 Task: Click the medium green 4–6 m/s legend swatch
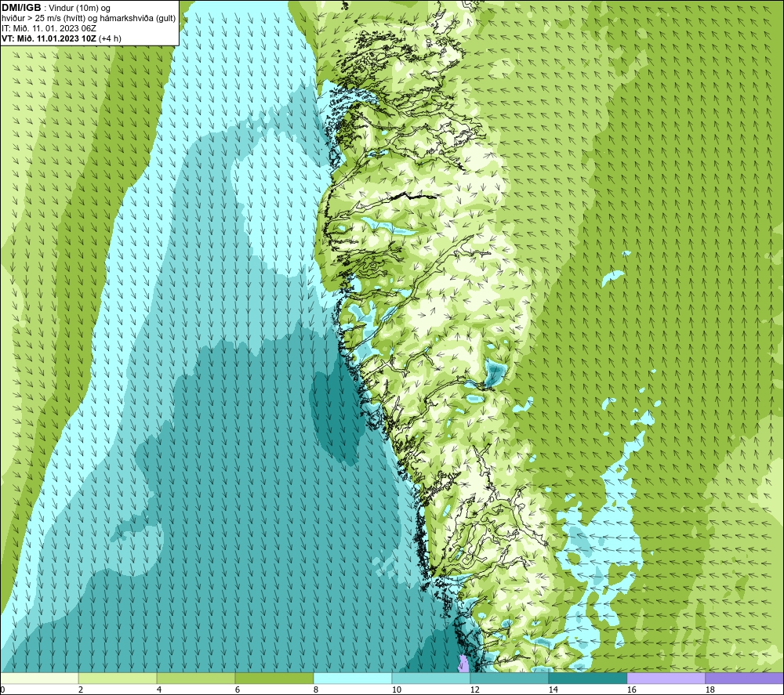tap(196, 678)
